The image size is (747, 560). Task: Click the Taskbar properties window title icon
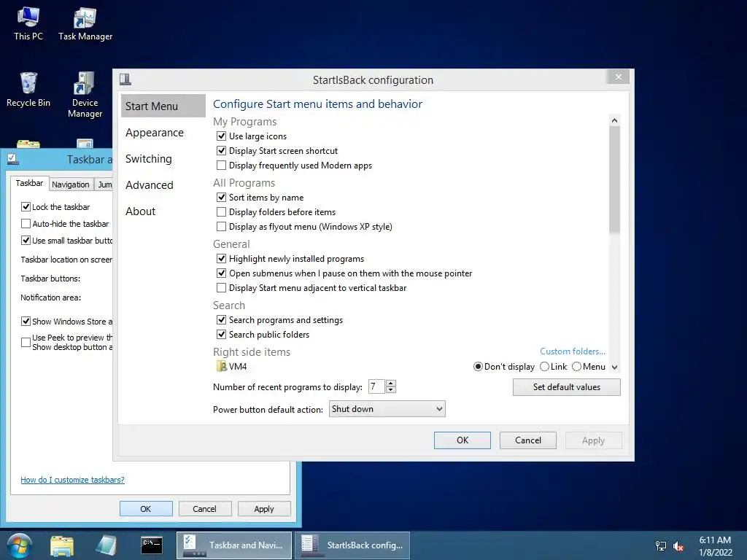(13, 159)
